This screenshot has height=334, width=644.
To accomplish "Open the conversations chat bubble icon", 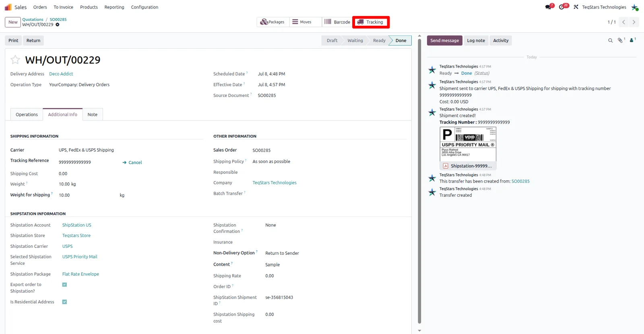I will (x=549, y=7).
